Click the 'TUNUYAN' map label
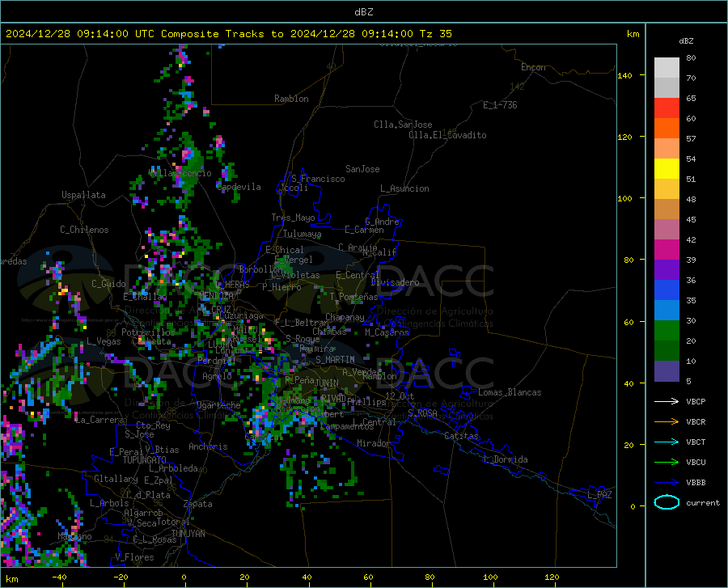 click(188, 534)
